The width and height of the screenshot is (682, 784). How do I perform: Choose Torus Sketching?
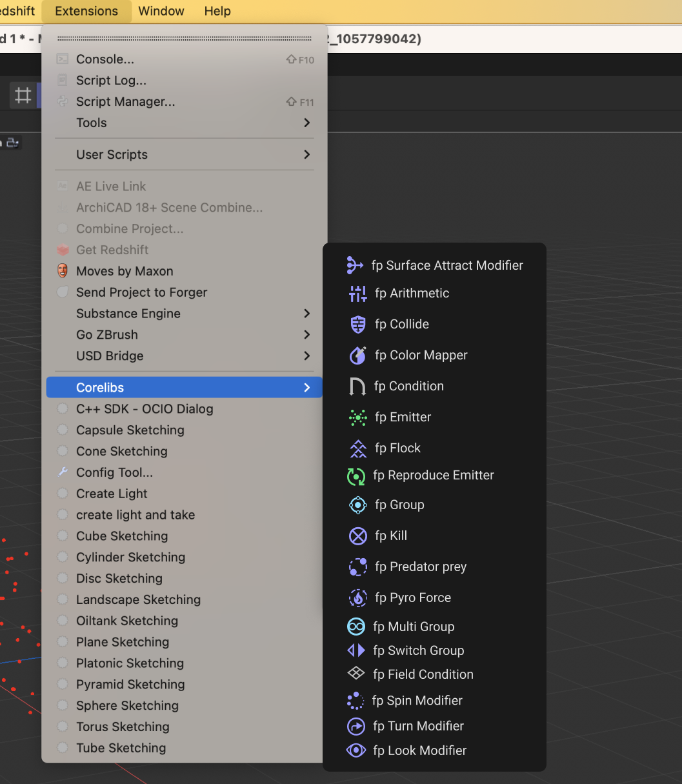[185, 727]
